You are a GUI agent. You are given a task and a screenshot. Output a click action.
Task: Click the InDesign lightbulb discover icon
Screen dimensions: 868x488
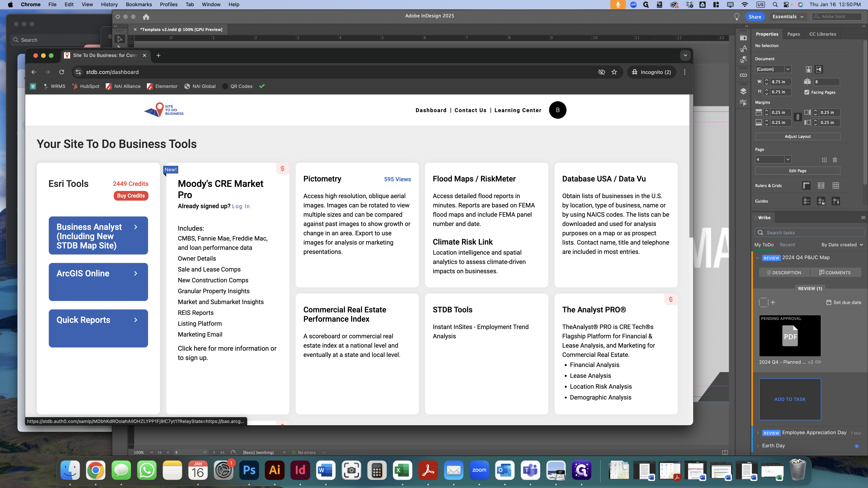pos(737,17)
